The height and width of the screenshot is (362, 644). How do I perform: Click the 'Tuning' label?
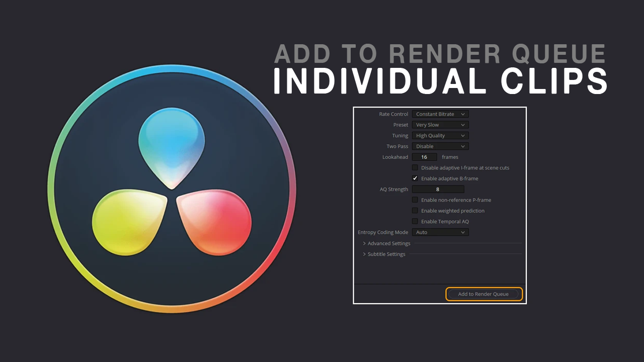[x=400, y=136]
